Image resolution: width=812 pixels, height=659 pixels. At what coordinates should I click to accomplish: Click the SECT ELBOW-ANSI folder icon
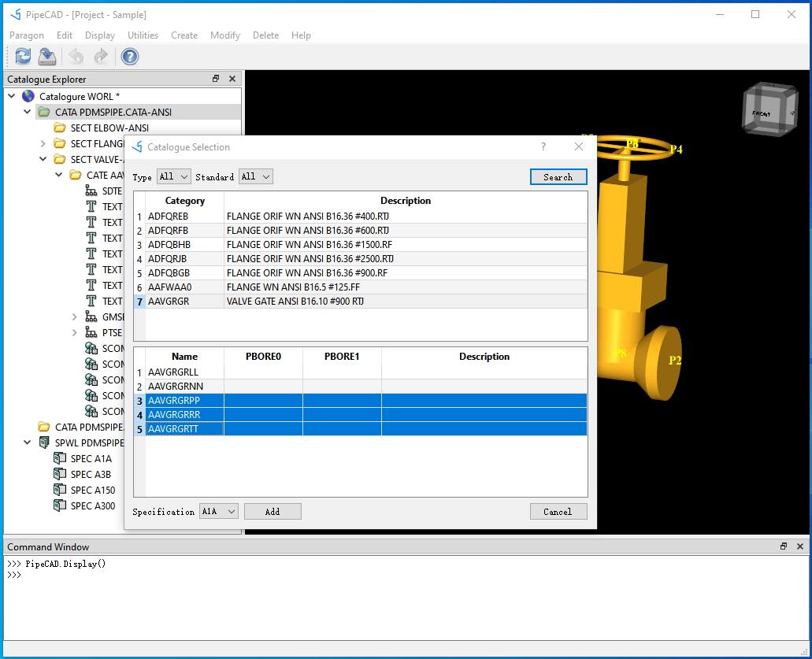pos(60,128)
